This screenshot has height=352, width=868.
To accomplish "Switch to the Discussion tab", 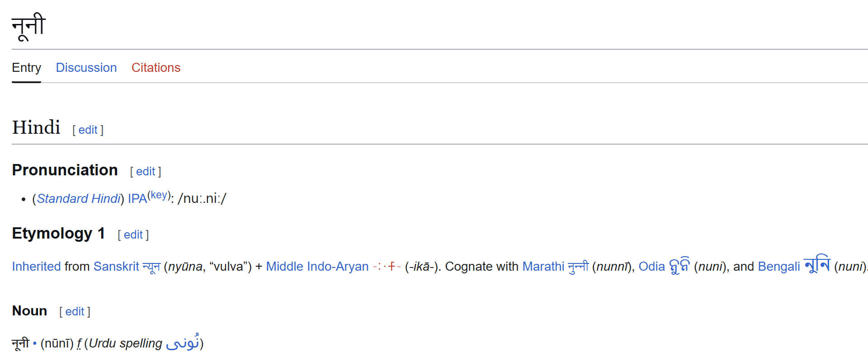I will pyautogui.click(x=86, y=68).
